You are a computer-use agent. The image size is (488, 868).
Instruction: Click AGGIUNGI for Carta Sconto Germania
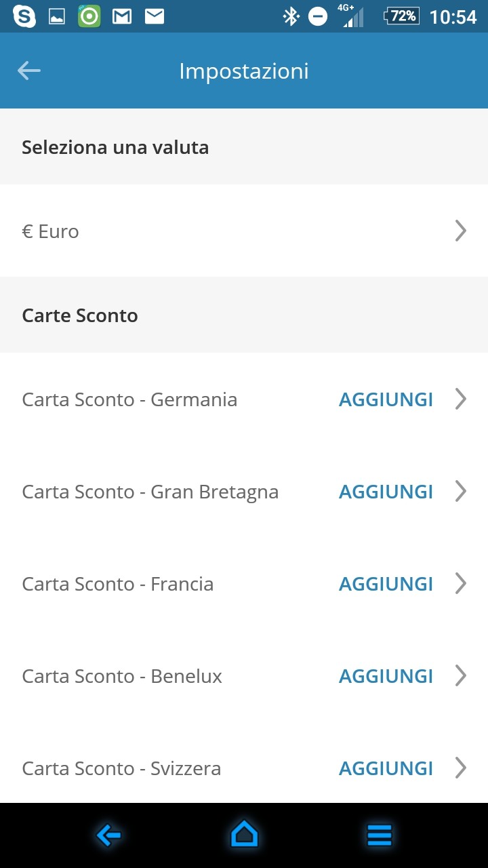coord(386,399)
